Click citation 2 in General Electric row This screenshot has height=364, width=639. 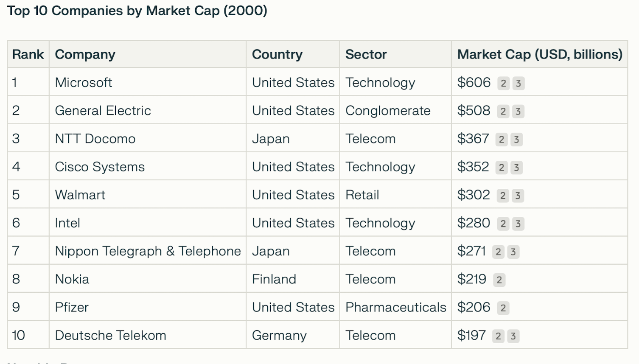pyautogui.click(x=503, y=111)
